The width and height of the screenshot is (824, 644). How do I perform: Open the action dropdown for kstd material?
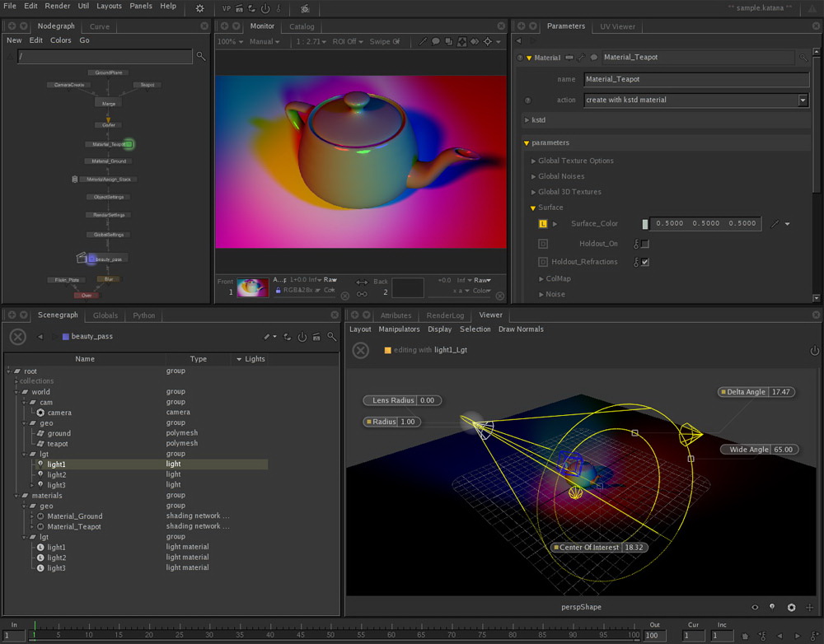(803, 100)
